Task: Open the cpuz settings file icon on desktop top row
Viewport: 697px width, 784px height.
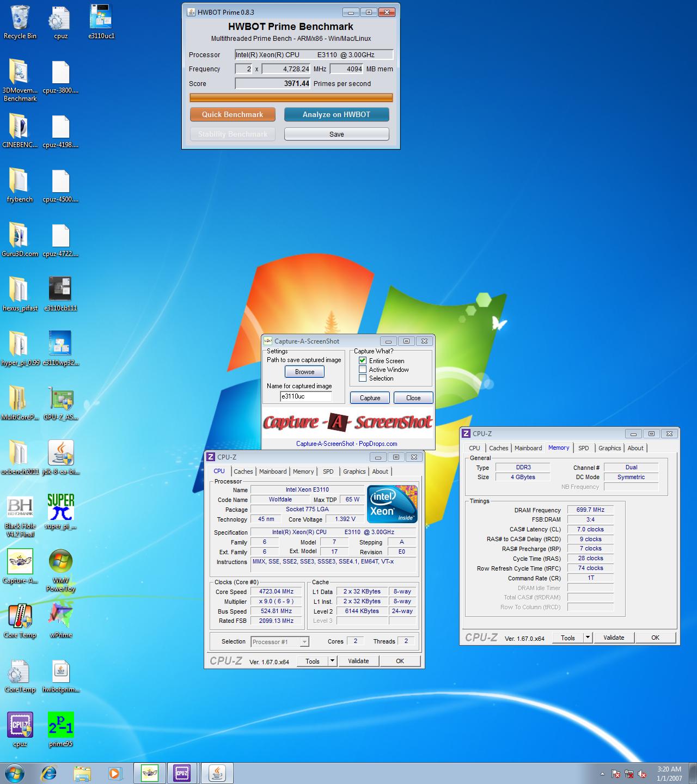Action: 60,22
